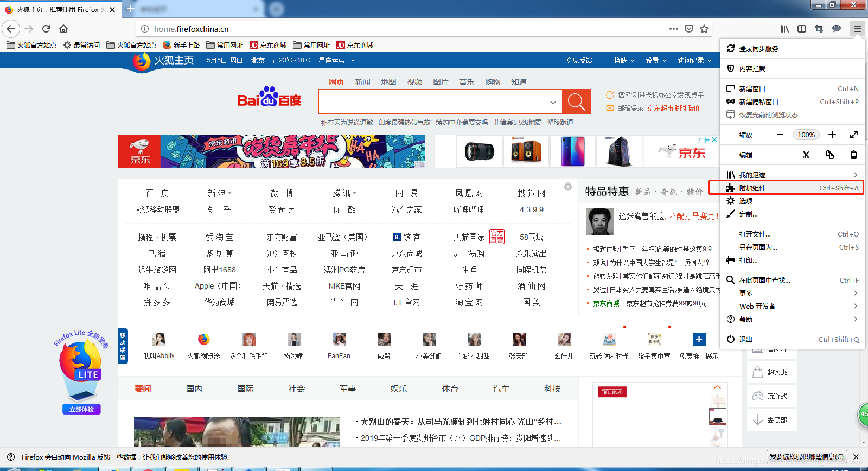Open the 爱奇艺 site link
This screenshot has height=471, width=868.
[x=282, y=209]
